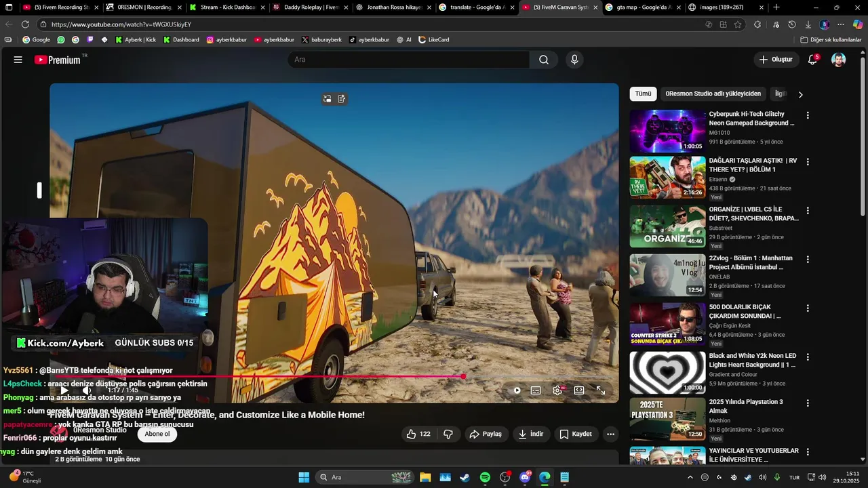This screenshot has height=488, width=868.
Task: Like the video with 122 likes
Action: pyautogui.click(x=419, y=434)
